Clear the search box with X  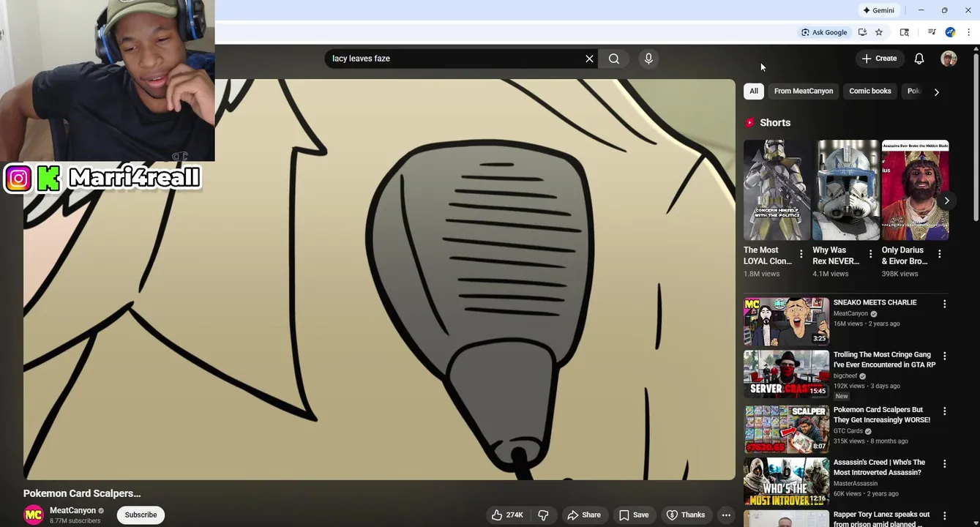click(x=589, y=59)
